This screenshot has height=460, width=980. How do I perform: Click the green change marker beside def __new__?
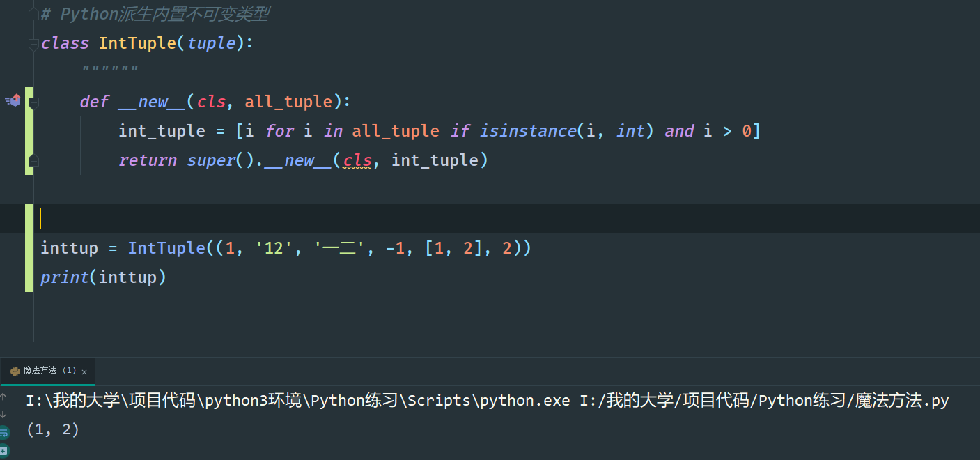29,130
